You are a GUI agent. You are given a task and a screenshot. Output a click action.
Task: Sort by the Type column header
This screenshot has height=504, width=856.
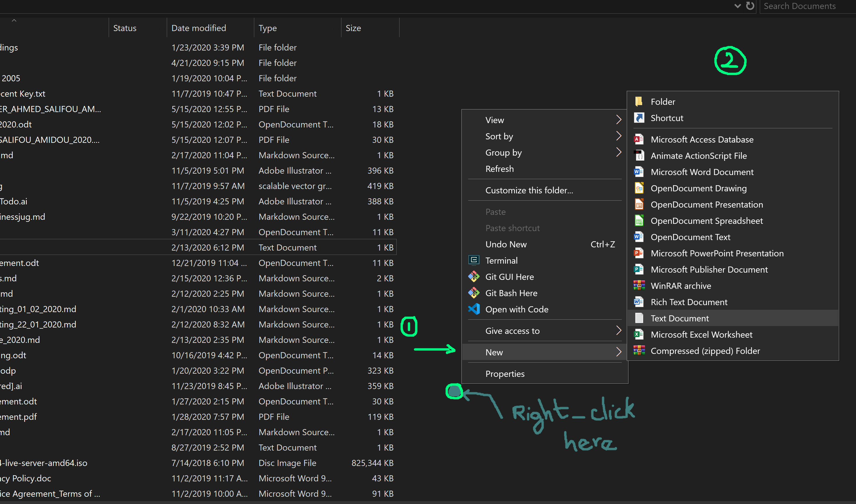(x=297, y=28)
